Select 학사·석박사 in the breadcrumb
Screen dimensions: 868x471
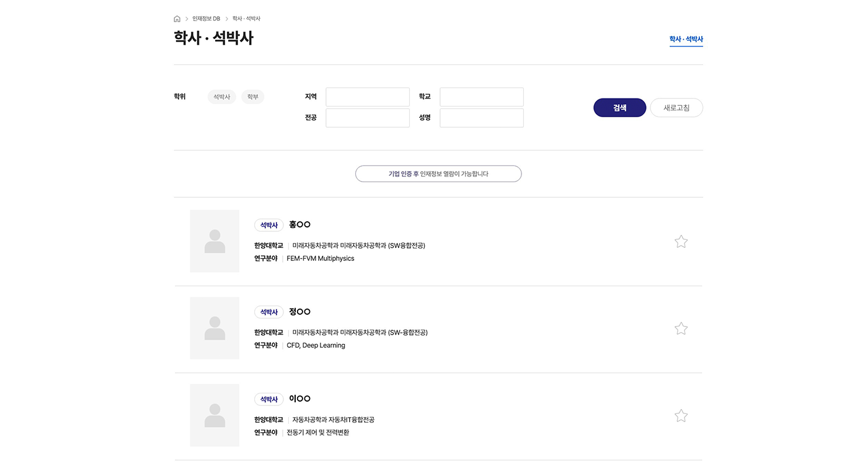(246, 19)
